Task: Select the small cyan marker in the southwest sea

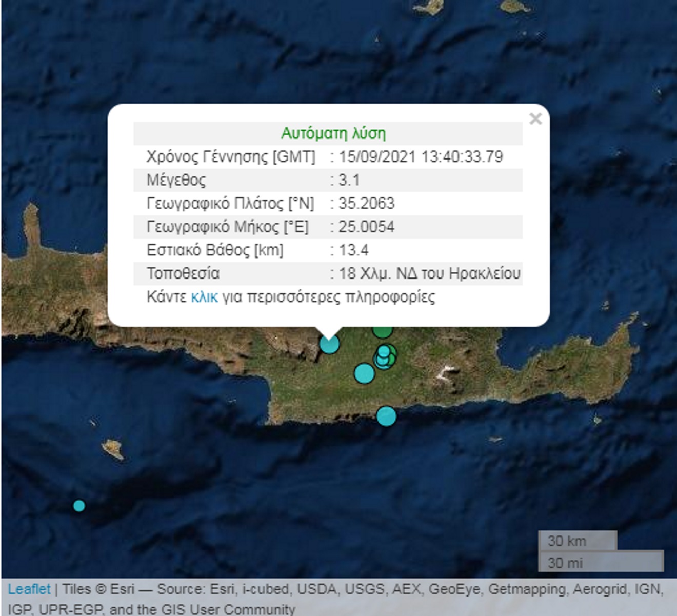Action: [x=79, y=506]
